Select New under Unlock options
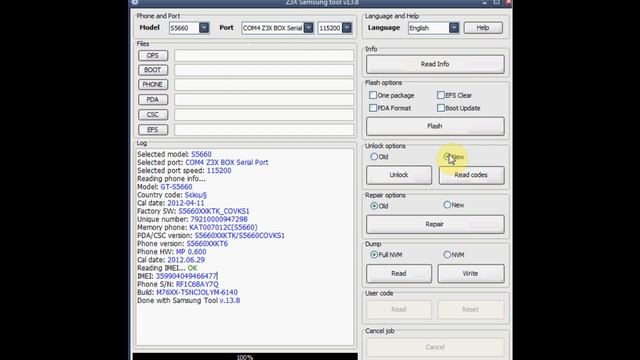640x360 pixels. click(x=447, y=156)
